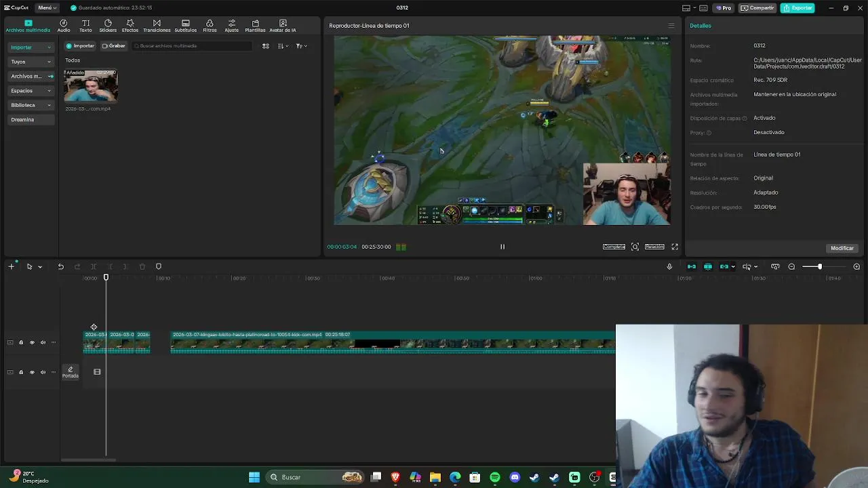Click the Exportar button

coord(797,8)
